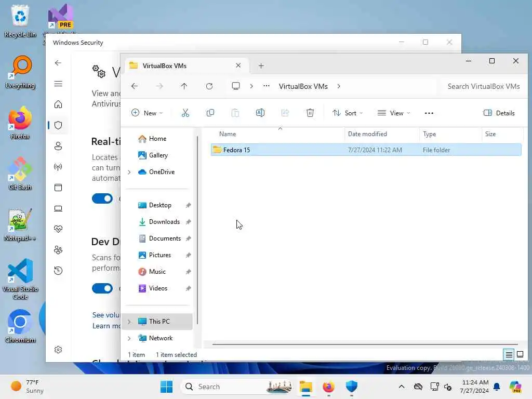Click the Cut scissors icon in Explorer toolbar
The image size is (532, 399).
tap(185, 113)
